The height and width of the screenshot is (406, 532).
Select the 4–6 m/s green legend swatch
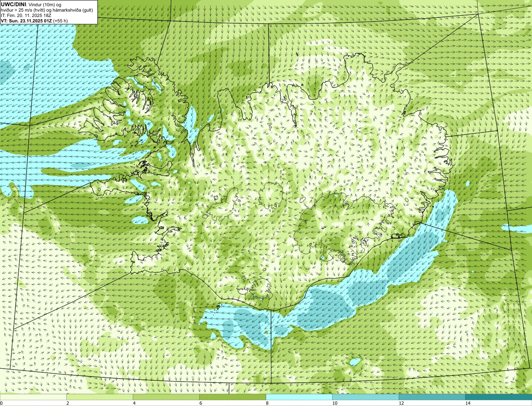pos(166,397)
